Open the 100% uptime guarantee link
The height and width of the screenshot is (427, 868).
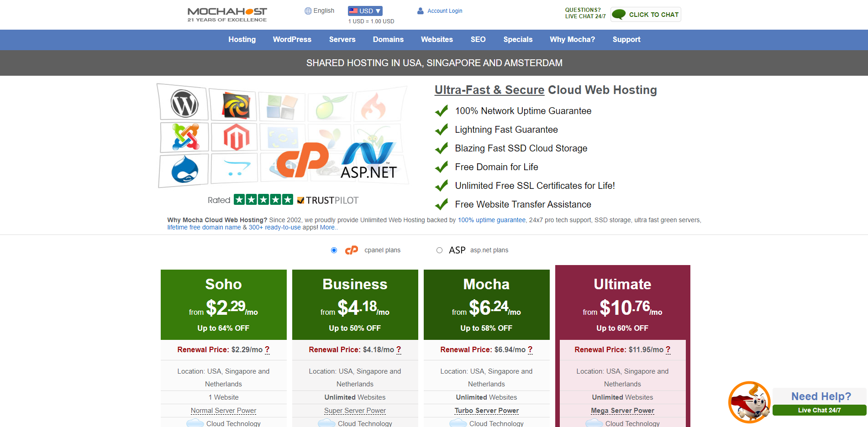[x=492, y=220]
